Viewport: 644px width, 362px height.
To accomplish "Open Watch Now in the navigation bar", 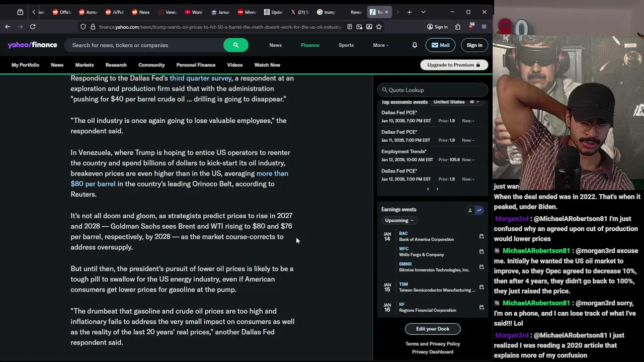I will tap(267, 65).
